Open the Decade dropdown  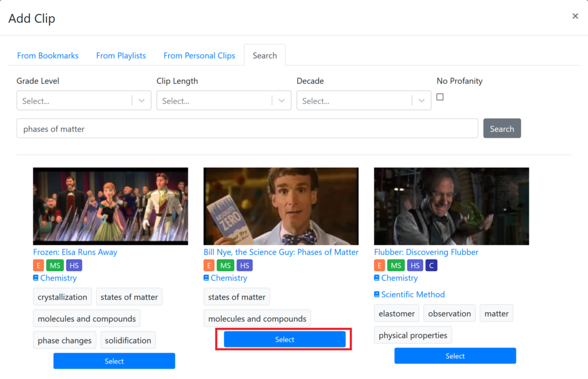coord(364,100)
